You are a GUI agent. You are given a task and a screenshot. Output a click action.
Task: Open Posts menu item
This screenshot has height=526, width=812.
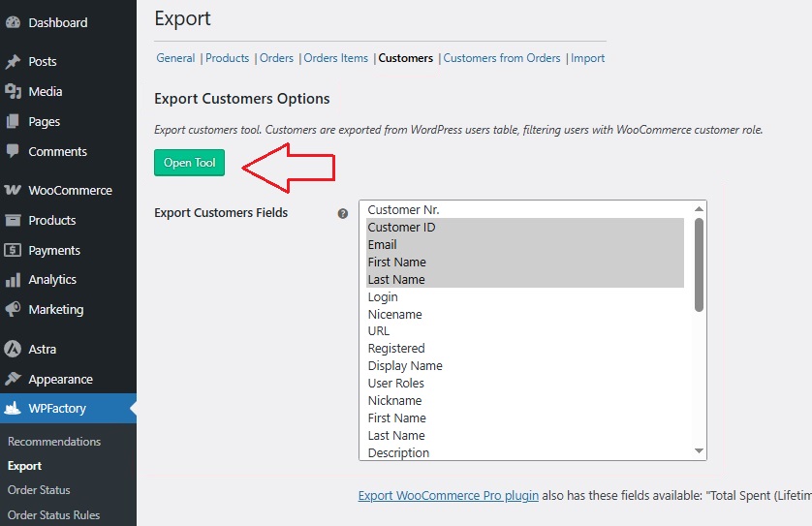pyautogui.click(x=43, y=62)
